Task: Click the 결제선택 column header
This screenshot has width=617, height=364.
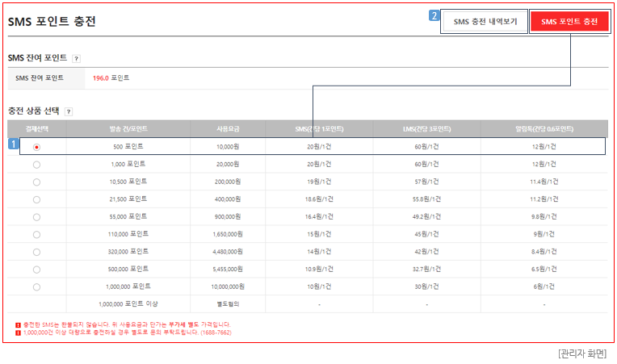Action: point(36,128)
